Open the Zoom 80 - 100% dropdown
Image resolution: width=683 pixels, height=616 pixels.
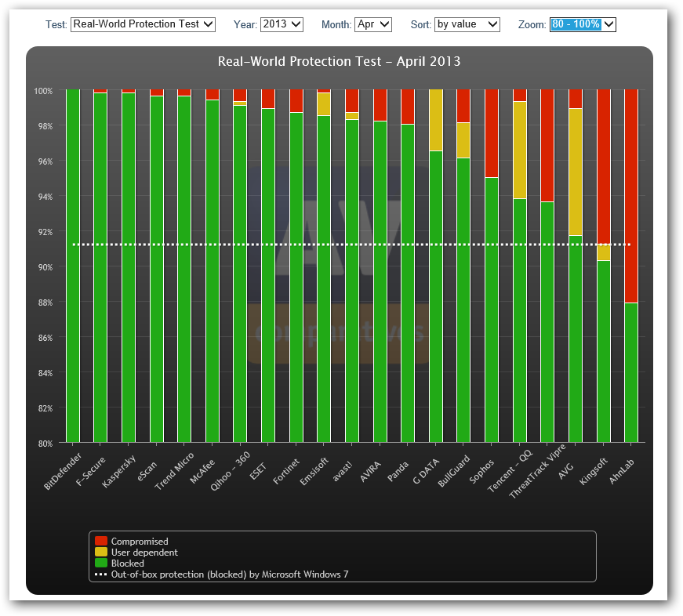pos(583,24)
